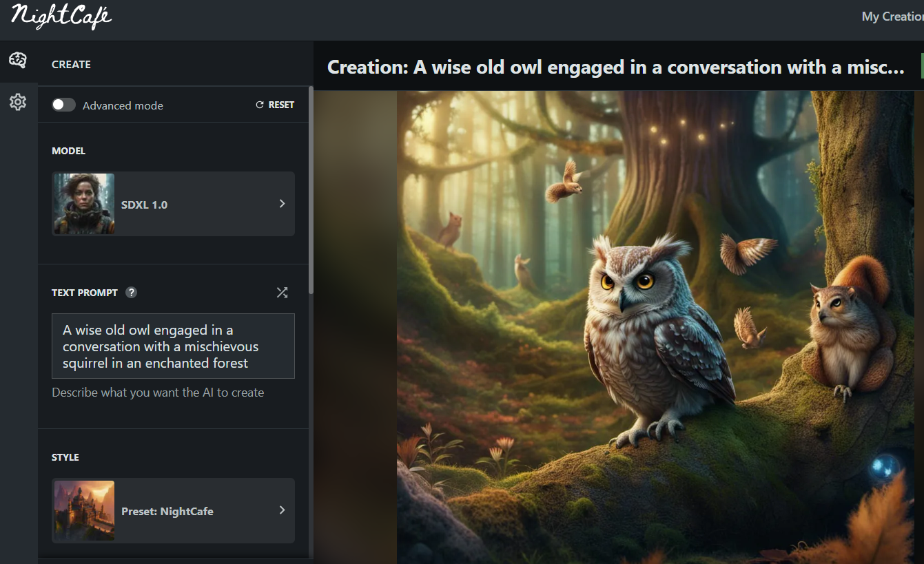Open style selector via Preset: NightCafe label
The width and height of the screenshot is (924, 564).
tap(167, 511)
